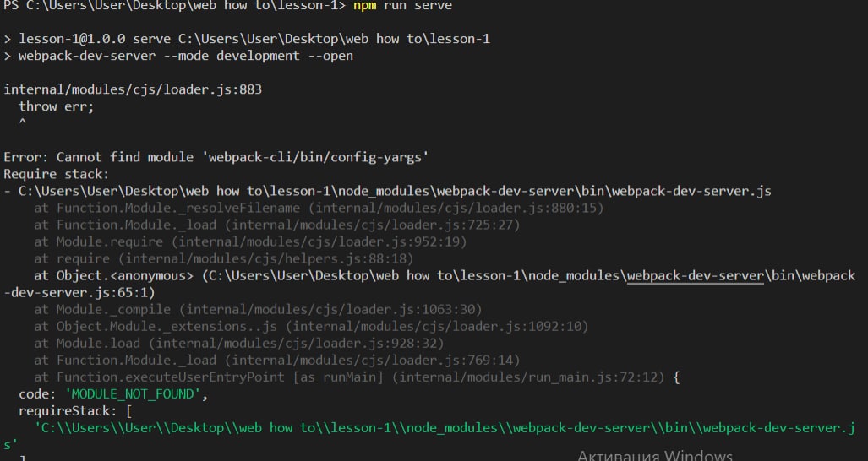Click the 'MODULE_NOT_FOUND' code value

tap(133, 394)
